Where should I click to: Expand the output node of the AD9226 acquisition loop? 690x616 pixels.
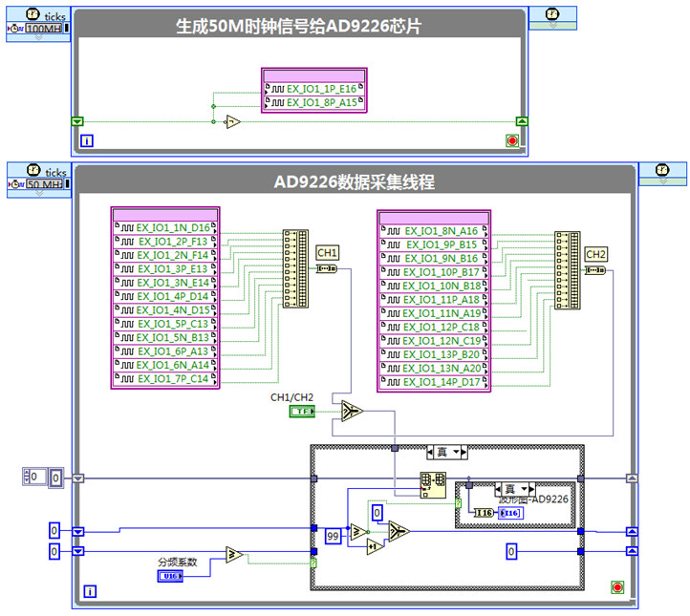point(662,181)
